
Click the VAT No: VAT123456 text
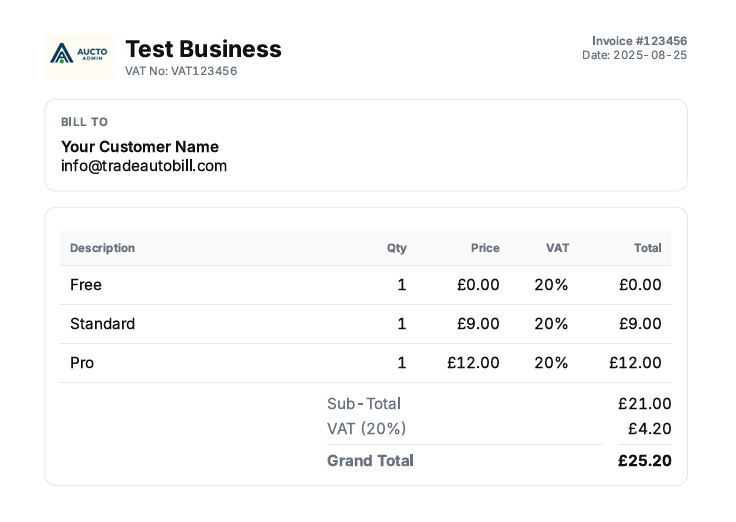click(x=181, y=71)
